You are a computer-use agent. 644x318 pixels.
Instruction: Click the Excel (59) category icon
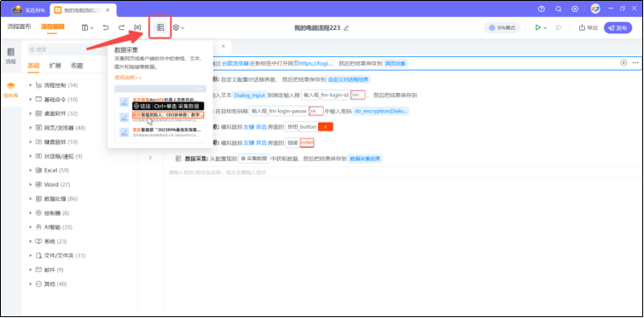tap(38, 171)
